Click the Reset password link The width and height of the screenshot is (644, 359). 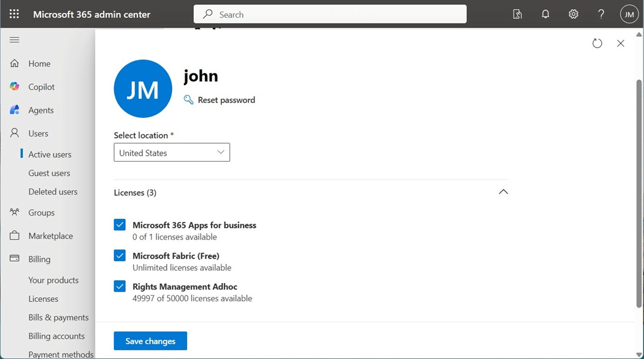226,100
